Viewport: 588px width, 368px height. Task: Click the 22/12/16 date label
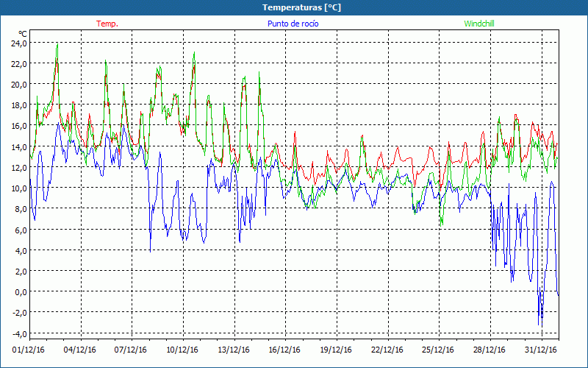[387, 350]
